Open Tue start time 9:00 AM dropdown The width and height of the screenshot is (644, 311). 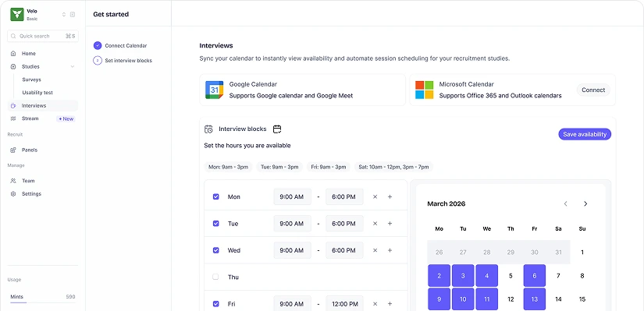click(x=292, y=224)
